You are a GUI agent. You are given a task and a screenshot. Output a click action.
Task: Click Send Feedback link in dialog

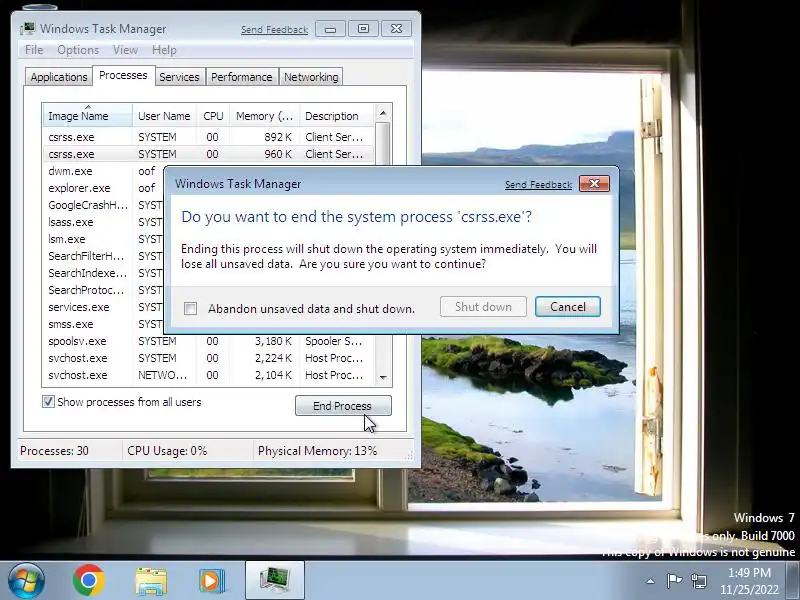click(x=538, y=185)
